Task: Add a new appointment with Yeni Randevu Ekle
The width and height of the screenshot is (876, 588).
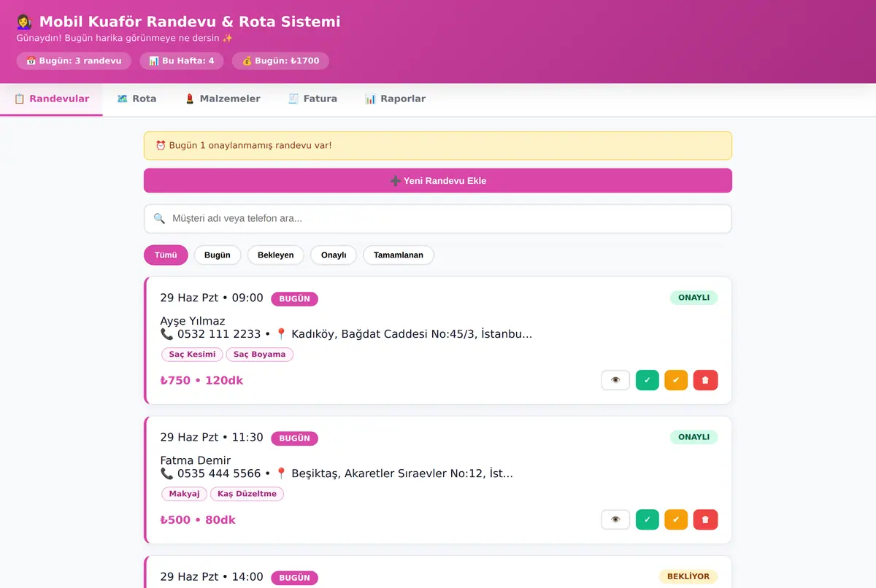Action: click(438, 181)
